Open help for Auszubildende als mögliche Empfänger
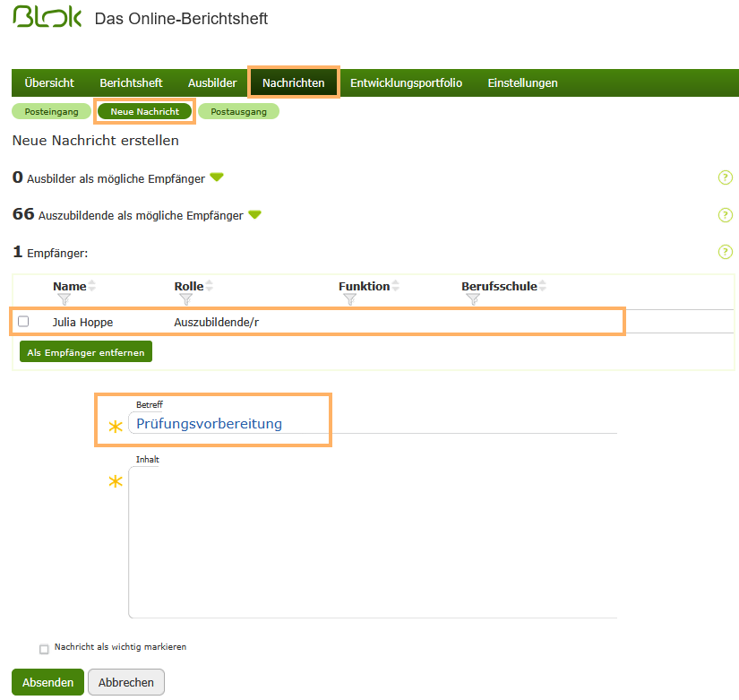 tap(726, 215)
